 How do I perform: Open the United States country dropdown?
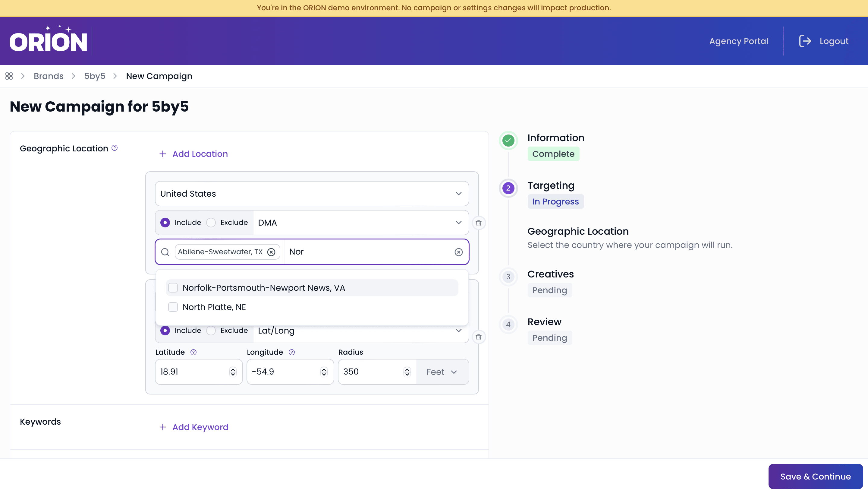coord(312,193)
